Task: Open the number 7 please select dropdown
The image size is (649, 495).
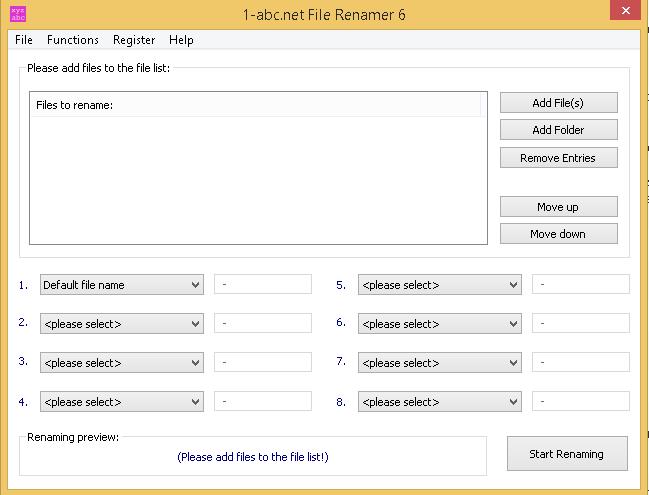Action: click(440, 363)
